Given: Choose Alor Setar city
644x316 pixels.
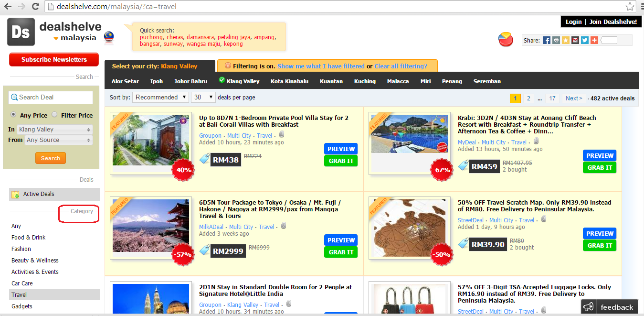Looking at the screenshot, I should coord(125,81).
